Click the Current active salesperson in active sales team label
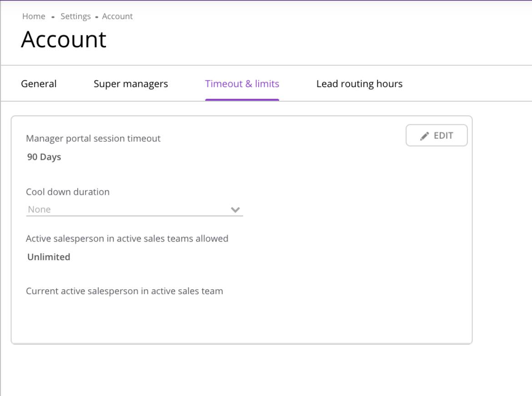Screen dimensions: 532x396 124,291
